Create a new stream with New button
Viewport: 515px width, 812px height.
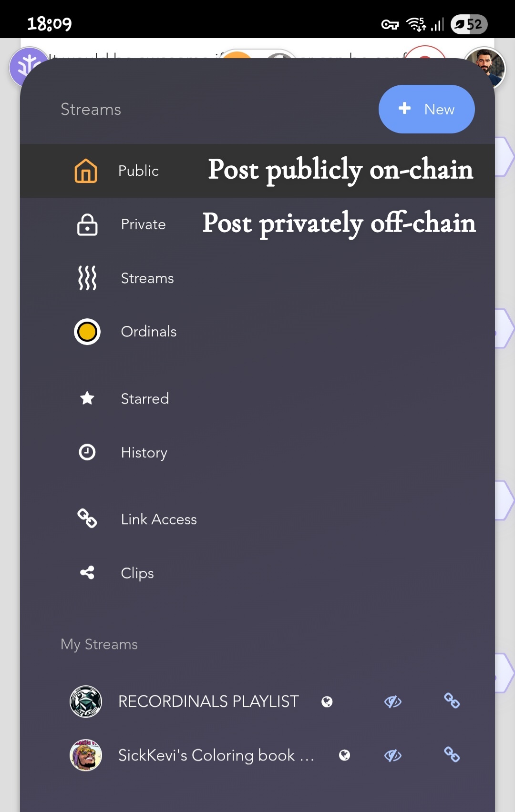(x=427, y=109)
